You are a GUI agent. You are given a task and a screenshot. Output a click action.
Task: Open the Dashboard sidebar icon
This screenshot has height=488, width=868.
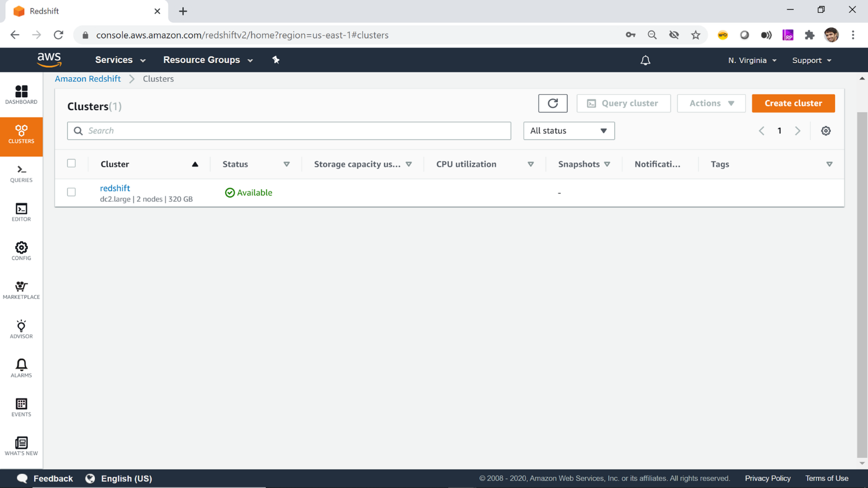[21, 95]
